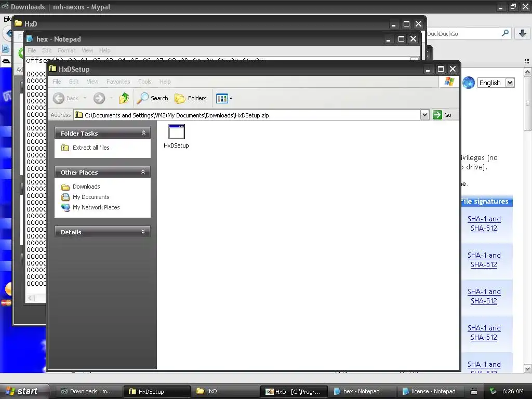The height and width of the screenshot is (399, 532).
Task: Click the zip folder icon in address bar
Action: click(79, 115)
